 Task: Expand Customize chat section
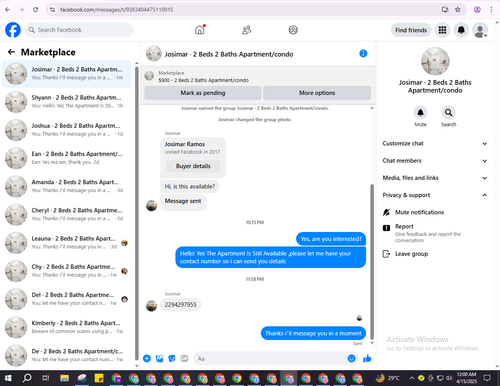(435, 144)
